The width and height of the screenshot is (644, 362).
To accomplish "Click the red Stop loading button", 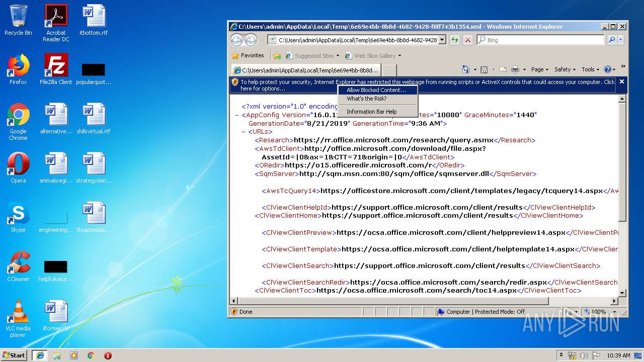I will pos(467,40).
